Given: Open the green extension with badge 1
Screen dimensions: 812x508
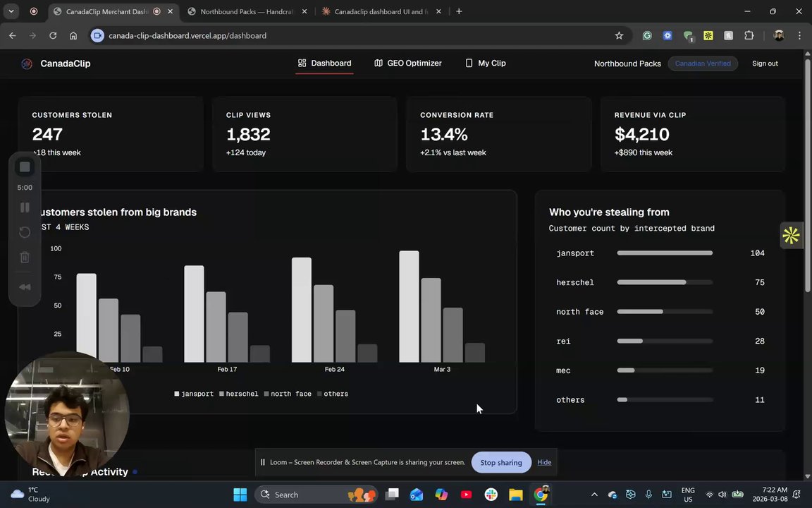Looking at the screenshot, I should [x=688, y=36].
